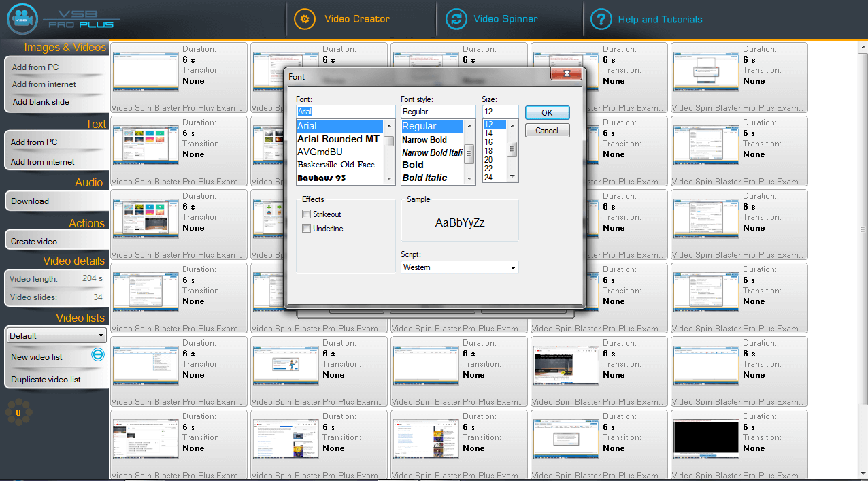The height and width of the screenshot is (481, 868).
Task: Select size 20 in the size list
Action: coord(495,160)
